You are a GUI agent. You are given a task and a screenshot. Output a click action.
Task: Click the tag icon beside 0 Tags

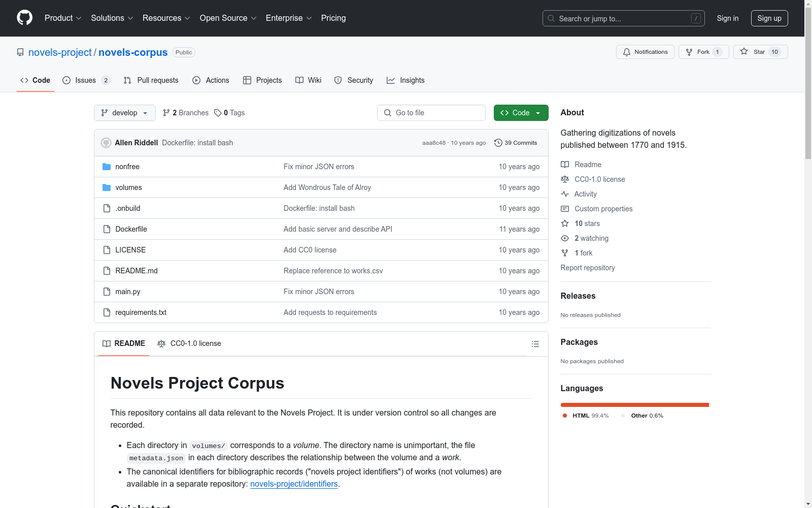[x=218, y=113]
